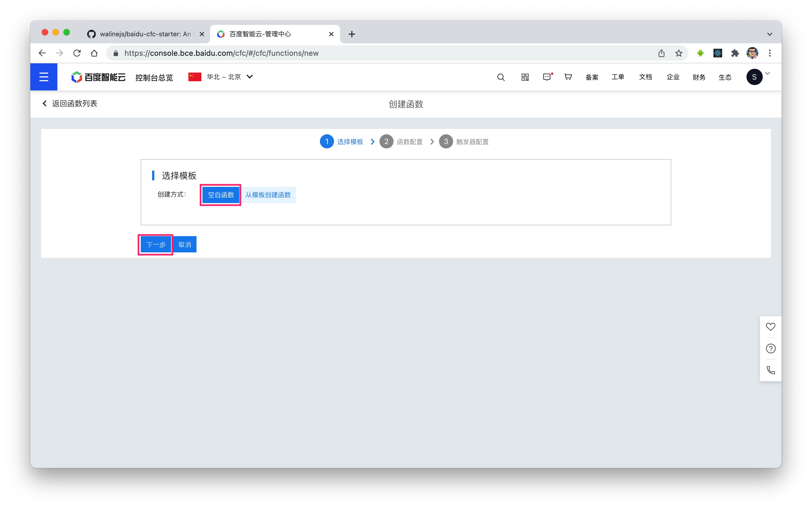Open 文档 in the top menu
The height and width of the screenshot is (508, 812).
[645, 77]
